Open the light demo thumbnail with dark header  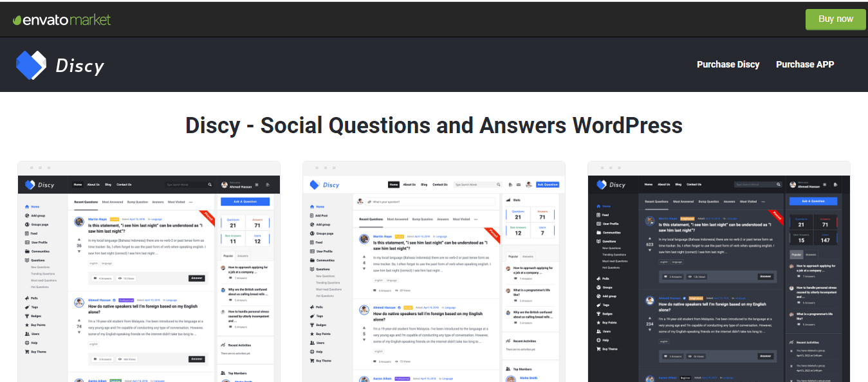pos(149,271)
